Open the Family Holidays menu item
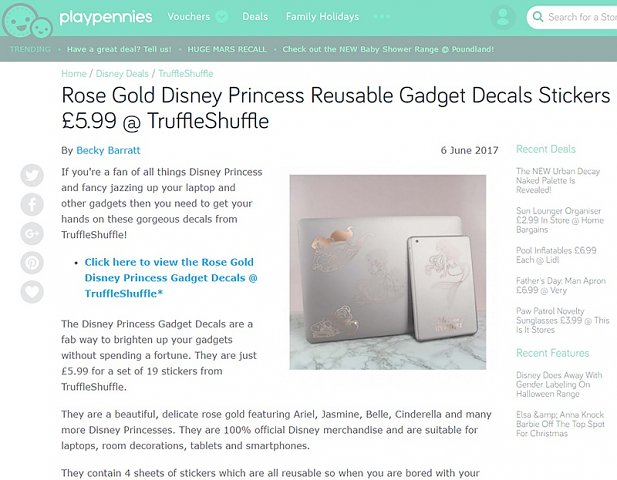The height and width of the screenshot is (480, 617). point(322,17)
